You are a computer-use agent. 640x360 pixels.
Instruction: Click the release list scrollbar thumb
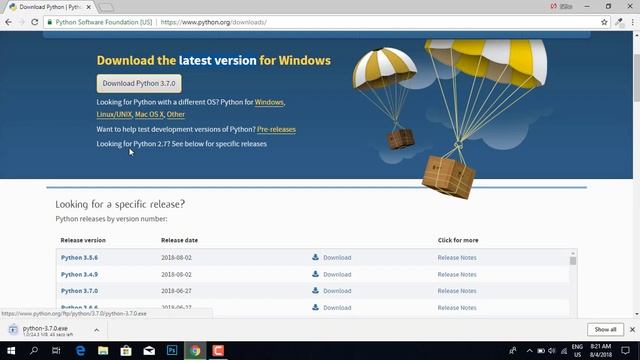pyautogui.click(x=573, y=261)
